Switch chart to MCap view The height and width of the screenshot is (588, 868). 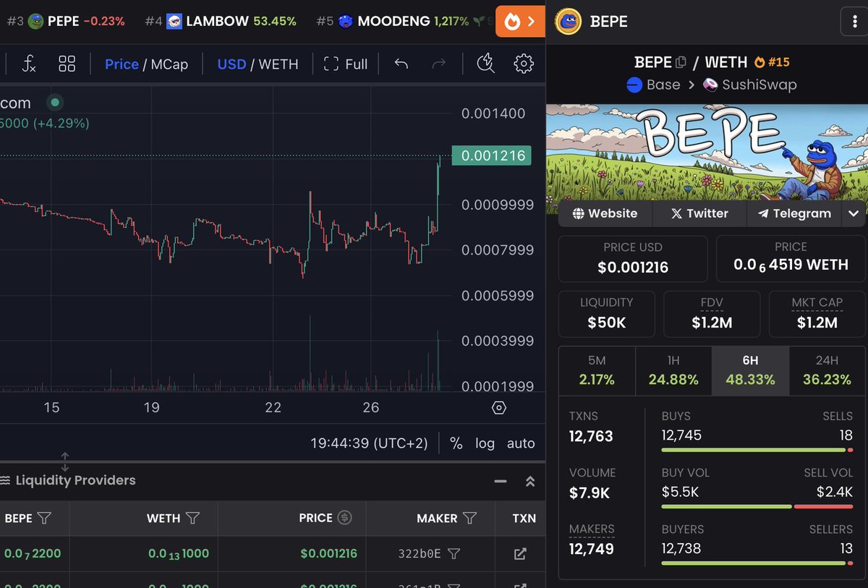tap(169, 64)
